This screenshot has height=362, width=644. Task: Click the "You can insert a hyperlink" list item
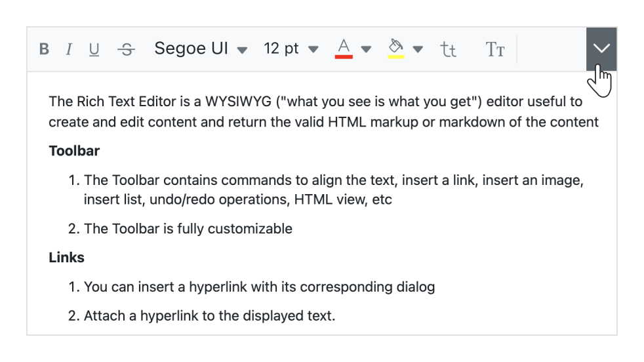259,287
